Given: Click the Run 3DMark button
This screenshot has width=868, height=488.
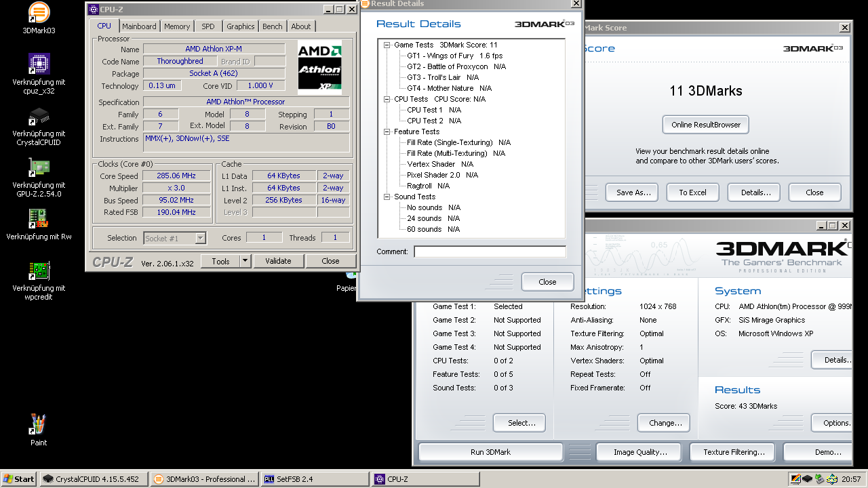Looking at the screenshot, I should click(x=490, y=452).
